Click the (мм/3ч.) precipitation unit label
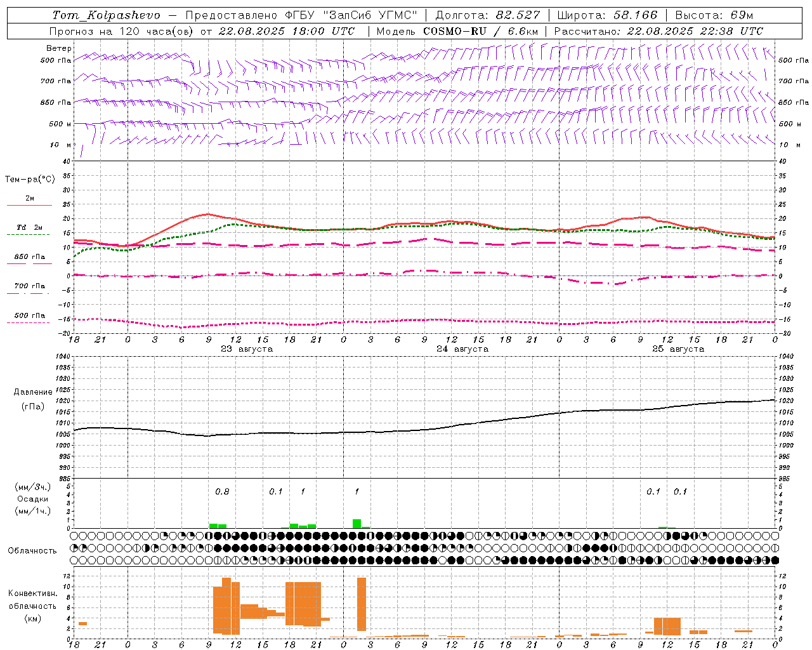The width and height of the screenshot is (812, 650). (x=33, y=487)
